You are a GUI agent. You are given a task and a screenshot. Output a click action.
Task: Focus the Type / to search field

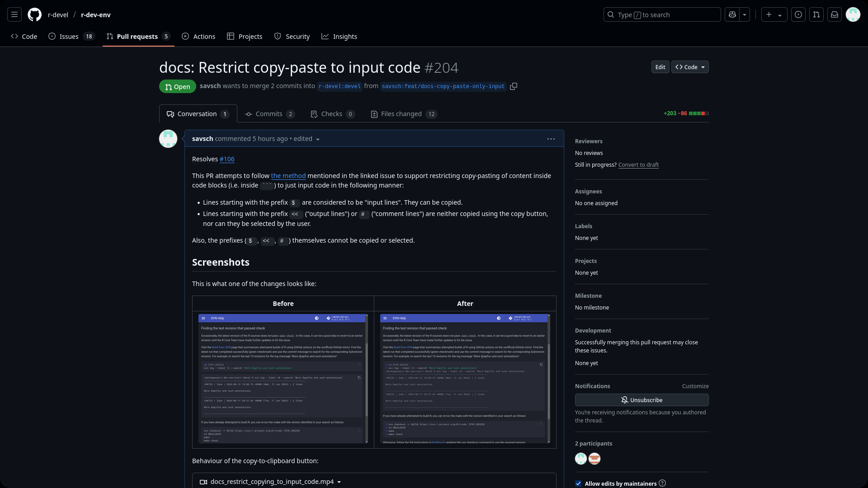[662, 15]
